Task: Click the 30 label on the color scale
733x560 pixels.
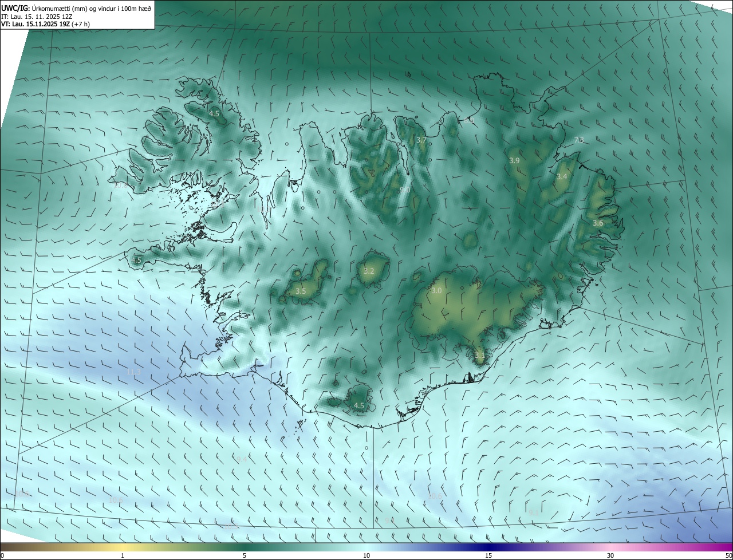Action: (x=610, y=555)
